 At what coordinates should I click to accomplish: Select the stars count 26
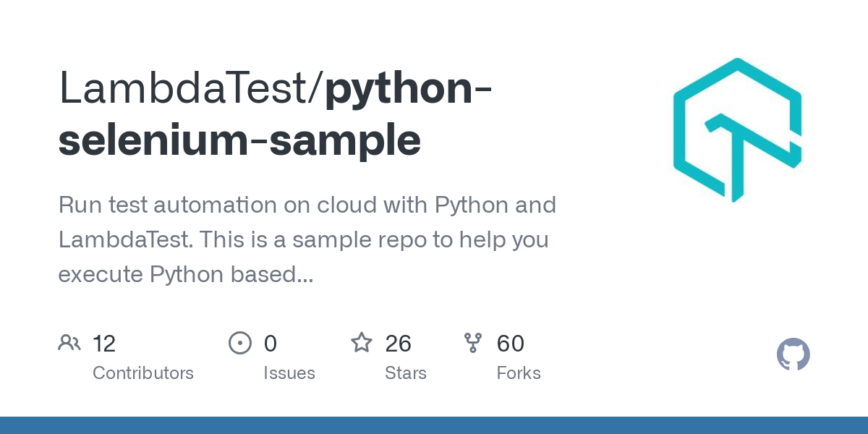coord(399,344)
